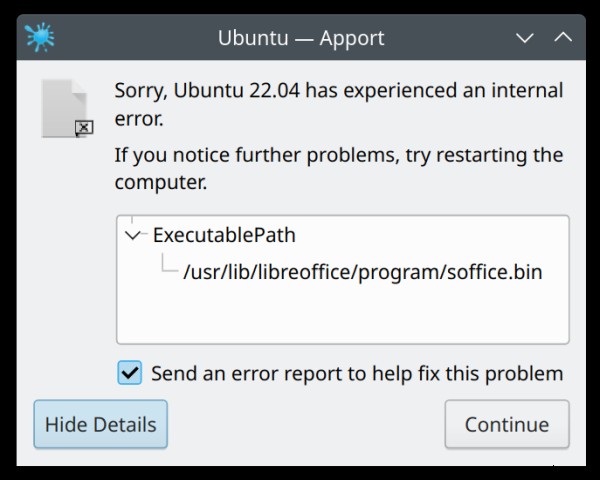Screen dimensions: 600x480
Task: Minimize window using the downward chevron
Action: pyautogui.click(x=525, y=38)
